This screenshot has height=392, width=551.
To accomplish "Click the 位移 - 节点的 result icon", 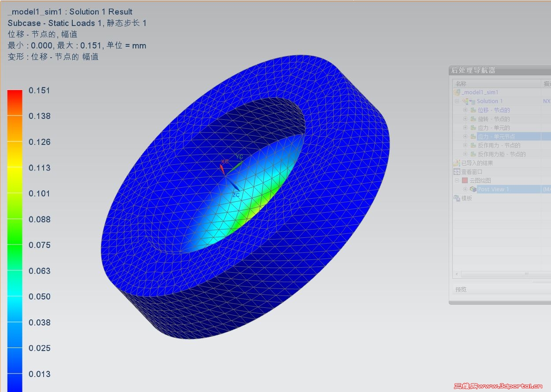I will [473, 110].
